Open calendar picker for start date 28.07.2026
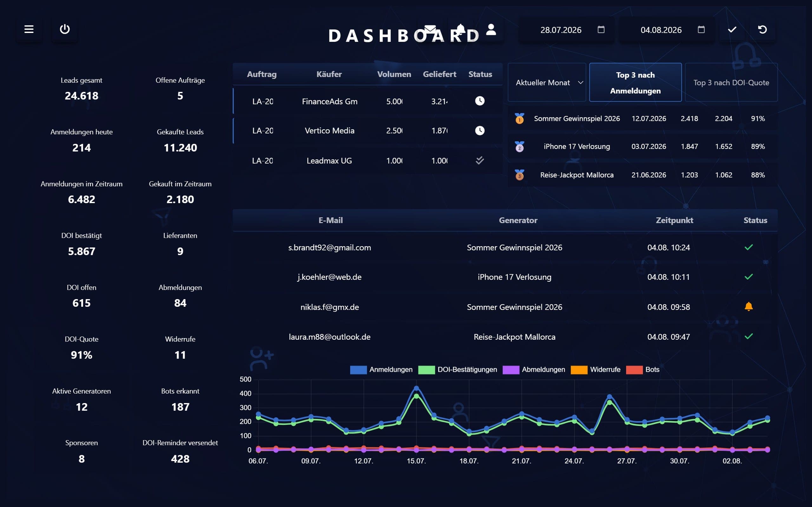812x507 pixels. pyautogui.click(x=601, y=29)
